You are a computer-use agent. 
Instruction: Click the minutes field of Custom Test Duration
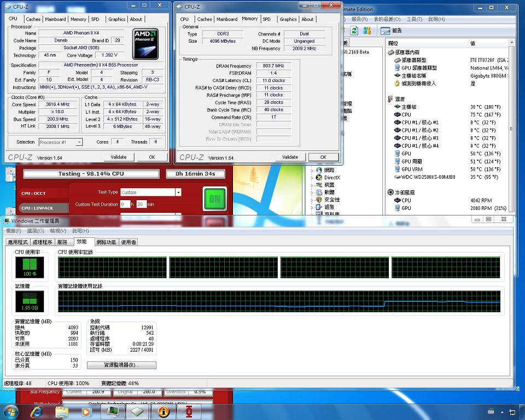click(x=141, y=204)
